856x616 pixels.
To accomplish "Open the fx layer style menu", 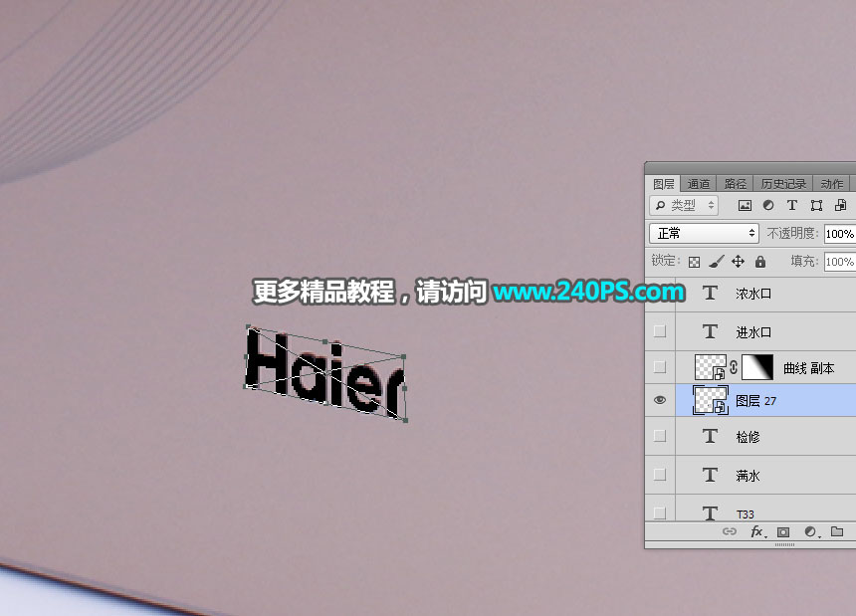I will coord(757,531).
